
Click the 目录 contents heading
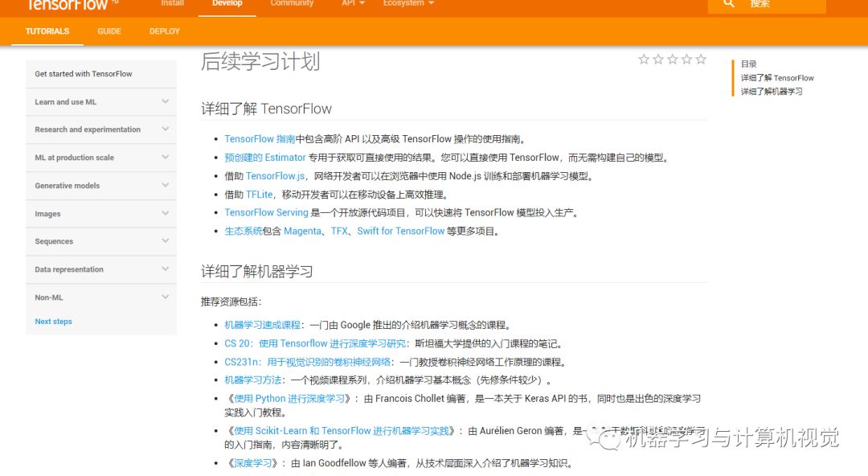[748, 64]
